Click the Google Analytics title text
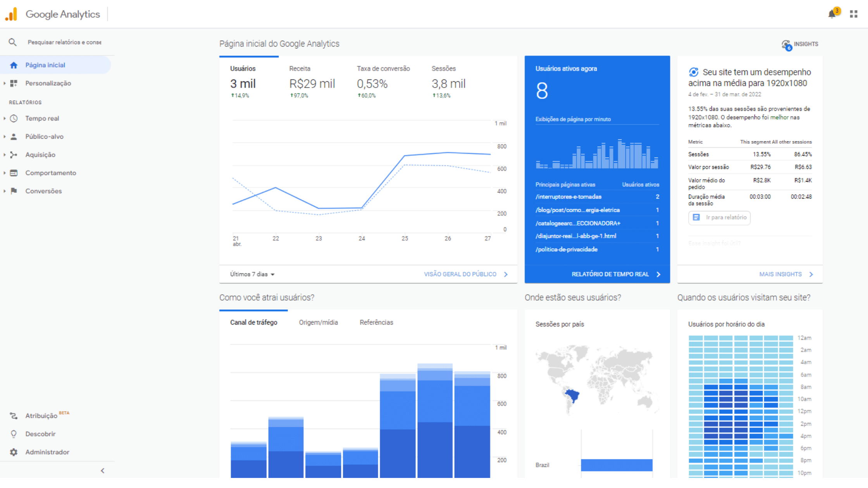 point(63,14)
